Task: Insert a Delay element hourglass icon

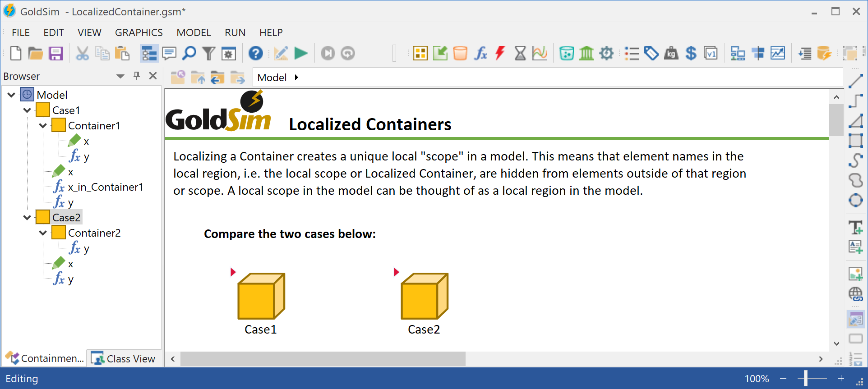Action: click(x=520, y=53)
